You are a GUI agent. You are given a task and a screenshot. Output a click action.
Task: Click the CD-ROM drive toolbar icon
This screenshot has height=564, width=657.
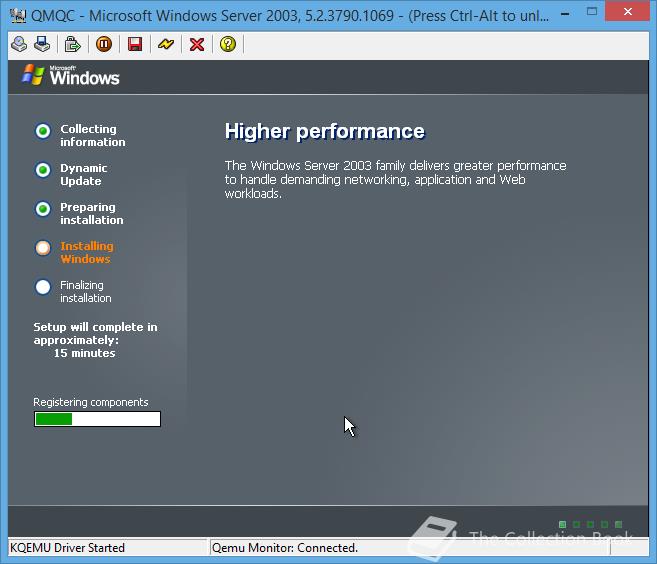(19, 44)
